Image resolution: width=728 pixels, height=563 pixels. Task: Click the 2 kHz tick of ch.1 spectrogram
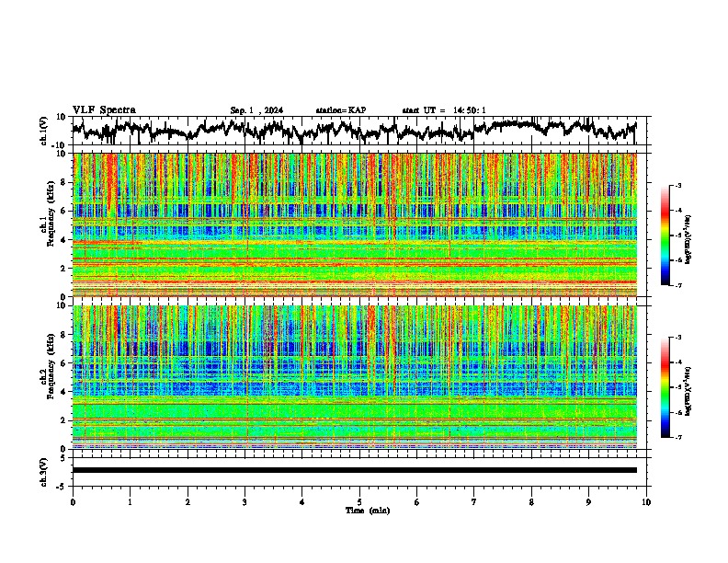point(63,269)
